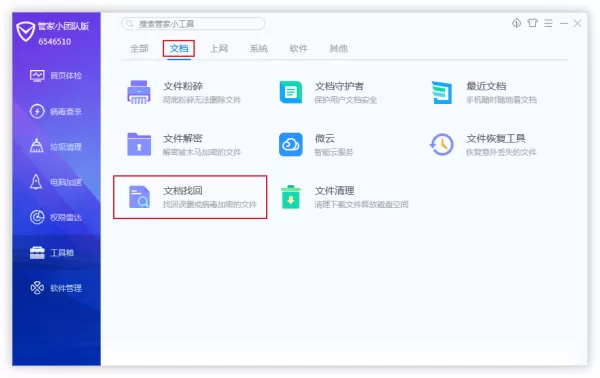
Task: Open the 文件恢复工具 clock icon
Action: tap(442, 144)
